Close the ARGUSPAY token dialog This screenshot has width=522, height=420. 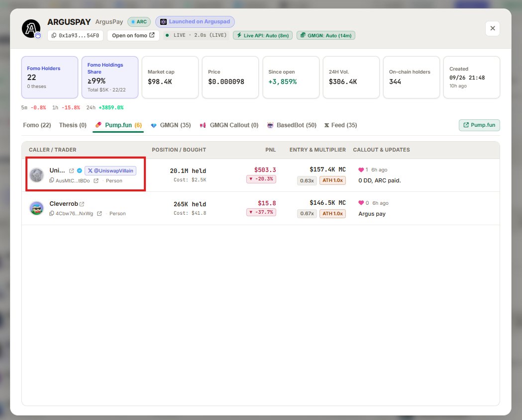click(x=493, y=28)
